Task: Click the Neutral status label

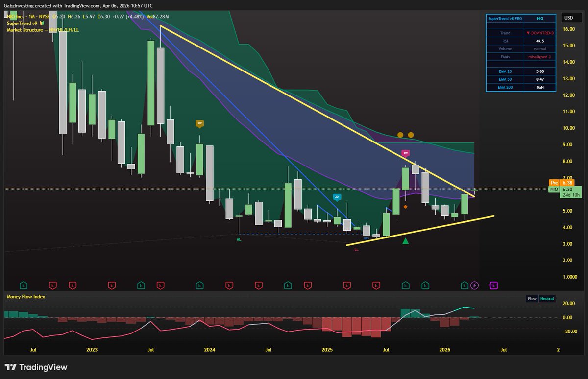Action: (x=547, y=298)
